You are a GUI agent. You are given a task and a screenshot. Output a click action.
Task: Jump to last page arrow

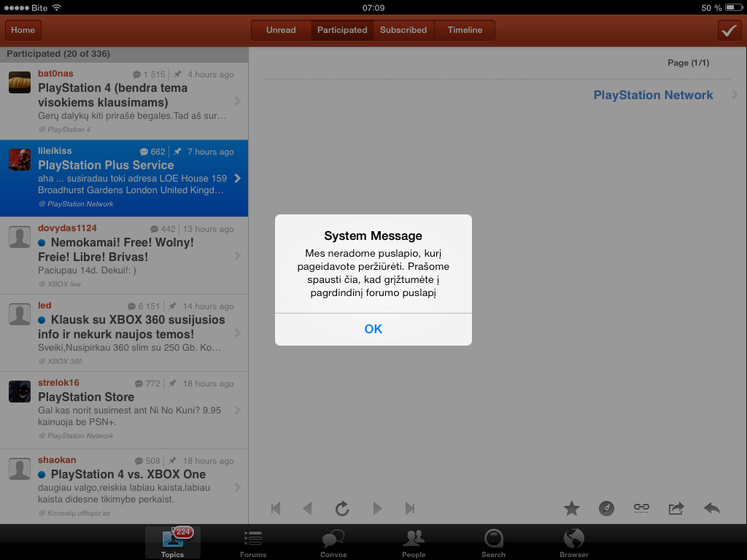point(410,508)
